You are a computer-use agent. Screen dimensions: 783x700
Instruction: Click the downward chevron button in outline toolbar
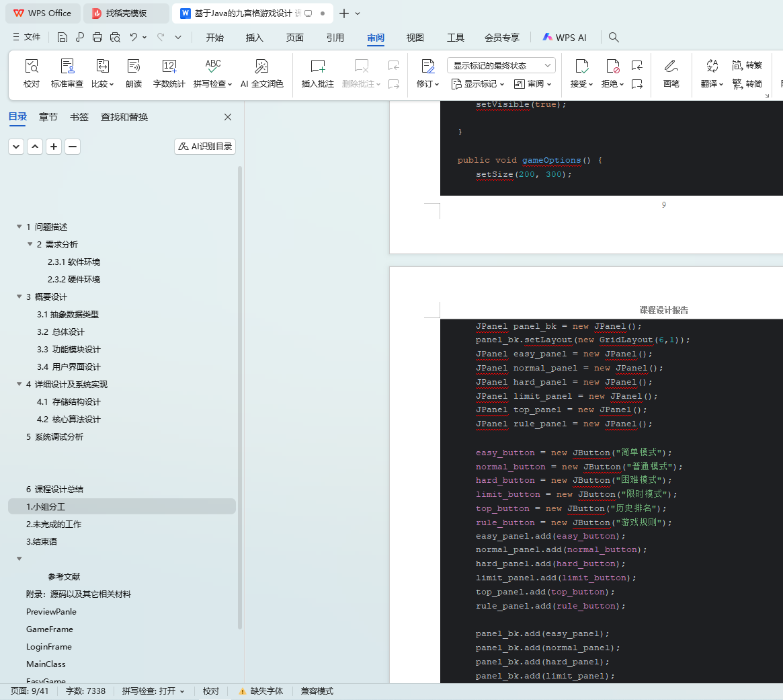pyautogui.click(x=16, y=147)
